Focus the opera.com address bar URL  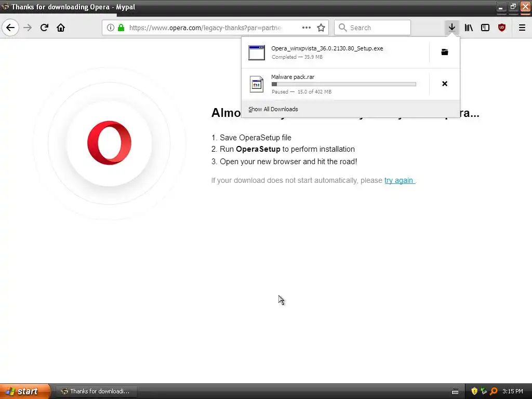tap(206, 28)
